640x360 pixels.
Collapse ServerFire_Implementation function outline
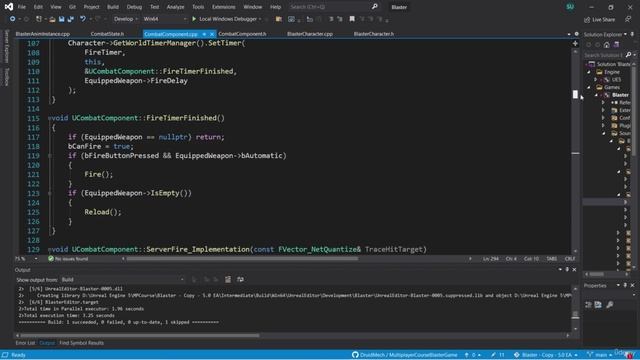click(x=49, y=249)
